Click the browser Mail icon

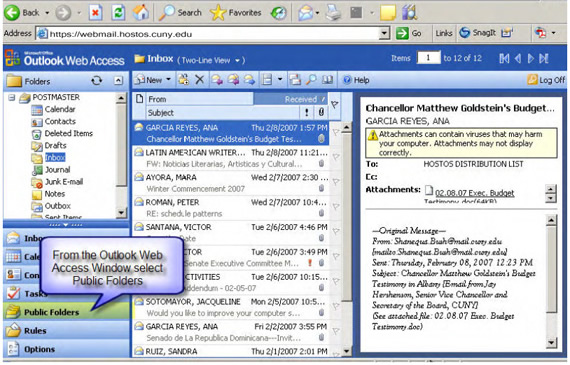coord(305,13)
